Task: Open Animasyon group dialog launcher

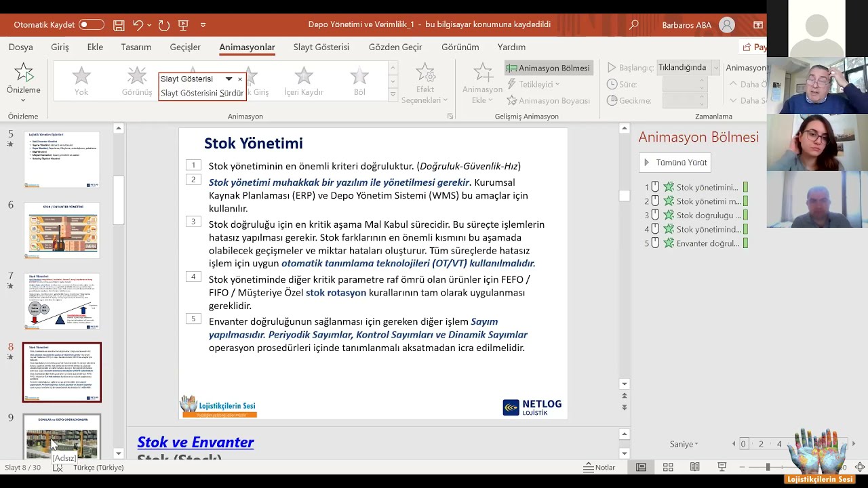Action: tap(450, 117)
